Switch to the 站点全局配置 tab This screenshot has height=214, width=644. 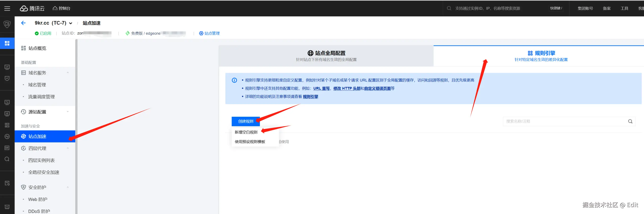(x=326, y=56)
